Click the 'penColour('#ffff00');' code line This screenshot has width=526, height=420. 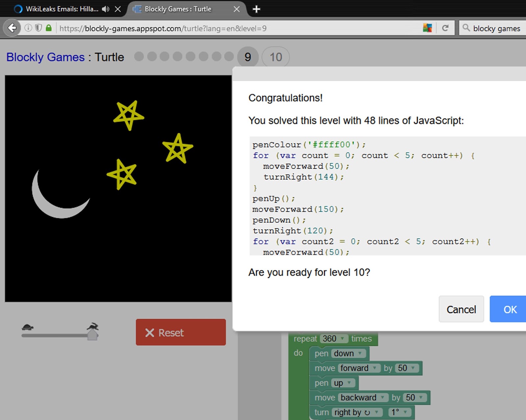click(x=309, y=145)
